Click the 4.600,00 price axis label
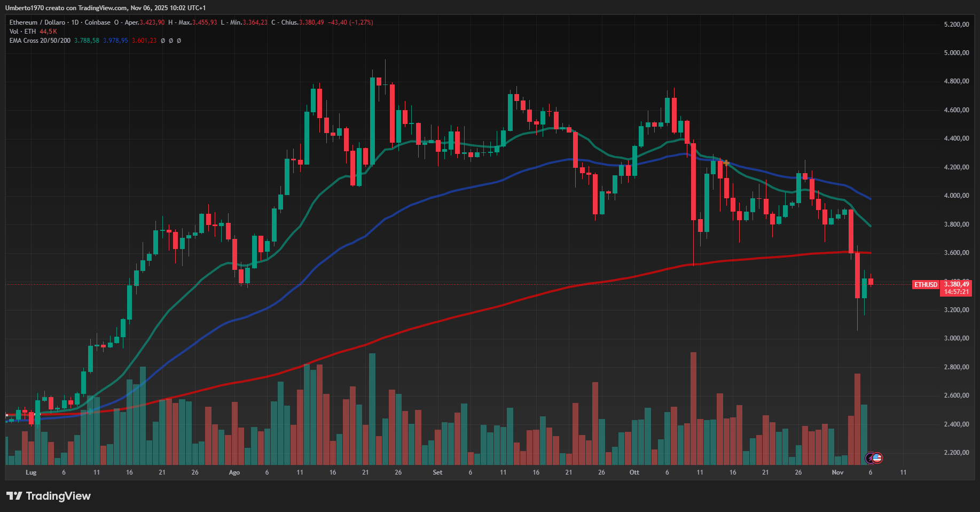 [957, 110]
